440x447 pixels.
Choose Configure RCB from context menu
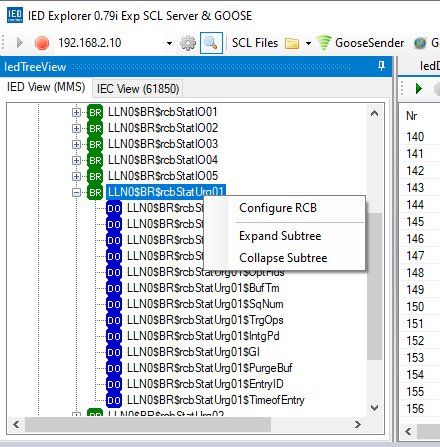coord(278,208)
